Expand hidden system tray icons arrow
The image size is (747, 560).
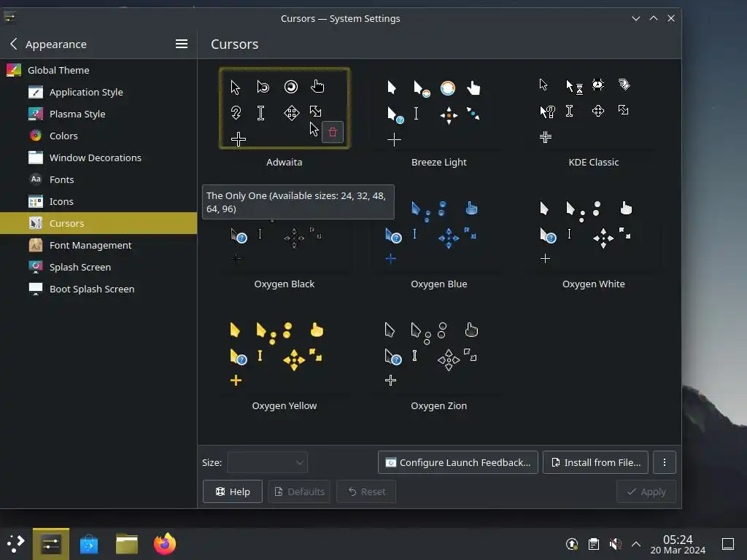point(636,544)
